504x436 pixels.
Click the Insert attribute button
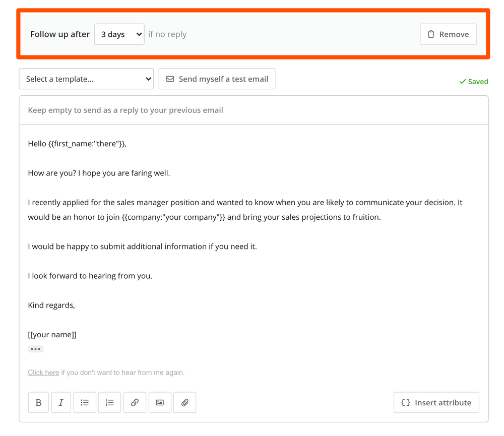tap(436, 402)
